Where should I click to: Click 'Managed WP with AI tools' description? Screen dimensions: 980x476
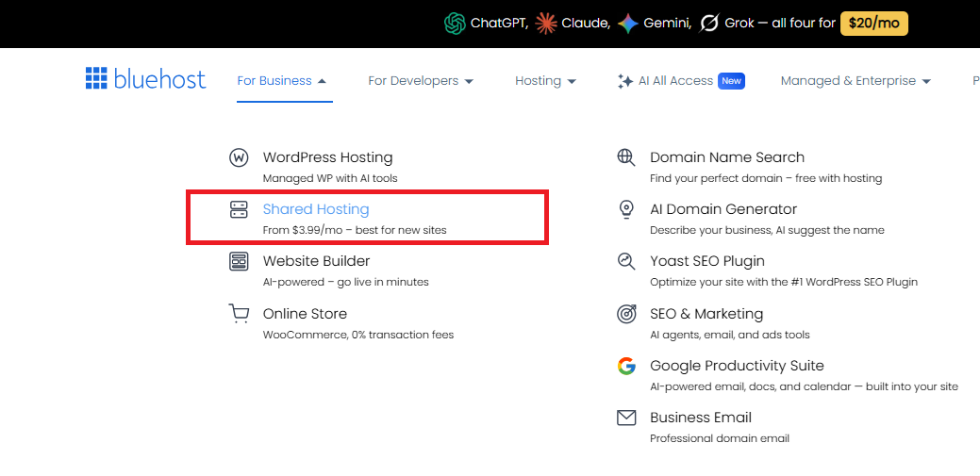click(x=330, y=179)
